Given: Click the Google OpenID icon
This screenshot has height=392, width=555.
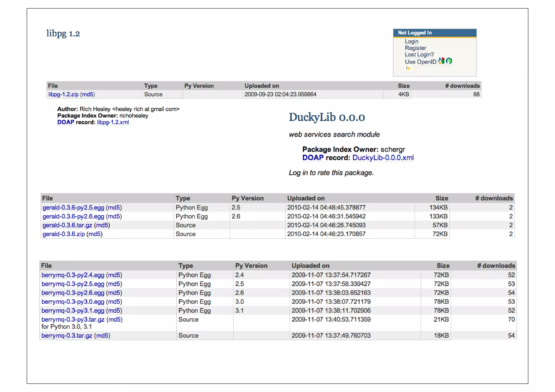Looking at the screenshot, I should (441, 61).
